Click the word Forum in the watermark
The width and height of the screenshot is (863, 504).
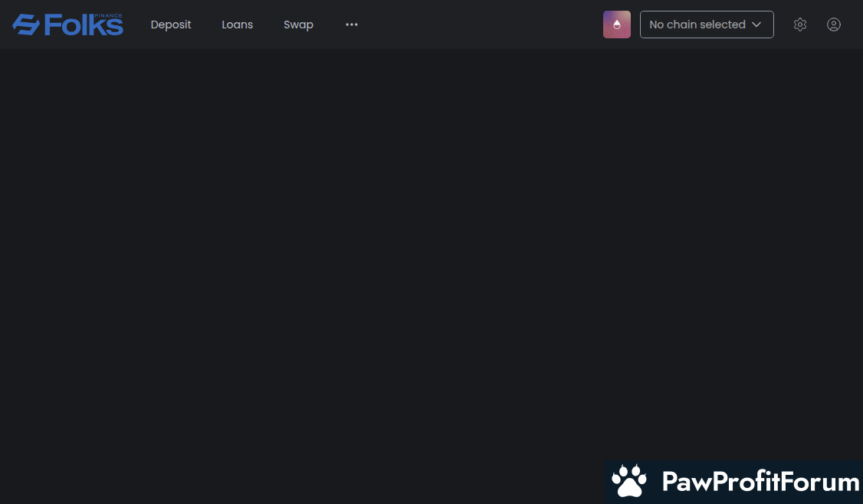click(824, 482)
